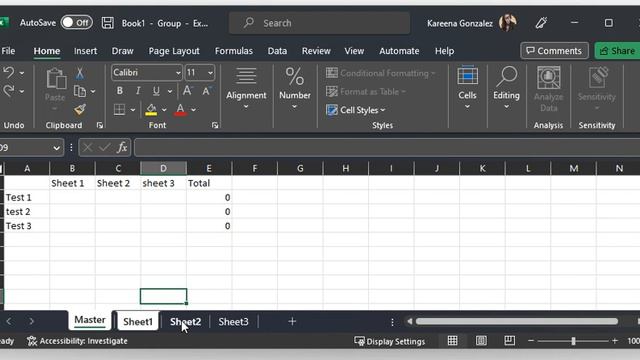The height and width of the screenshot is (360, 640).
Task: Apply the red Font Color swatch
Action: click(x=180, y=109)
